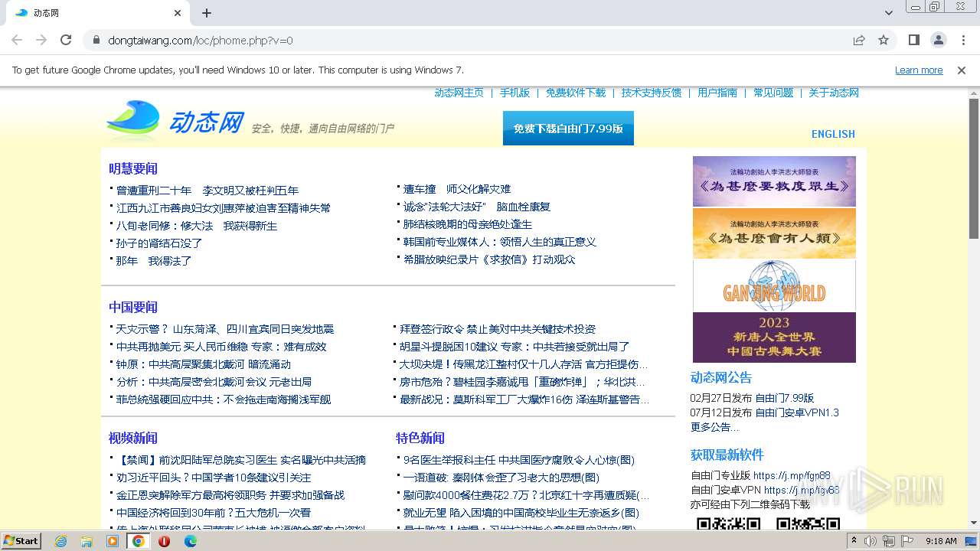Image resolution: width=980 pixels, height=551 pixels.
Task: Open article 八旬老同修：修大法 我获得新生
Action: pos(197,226)
